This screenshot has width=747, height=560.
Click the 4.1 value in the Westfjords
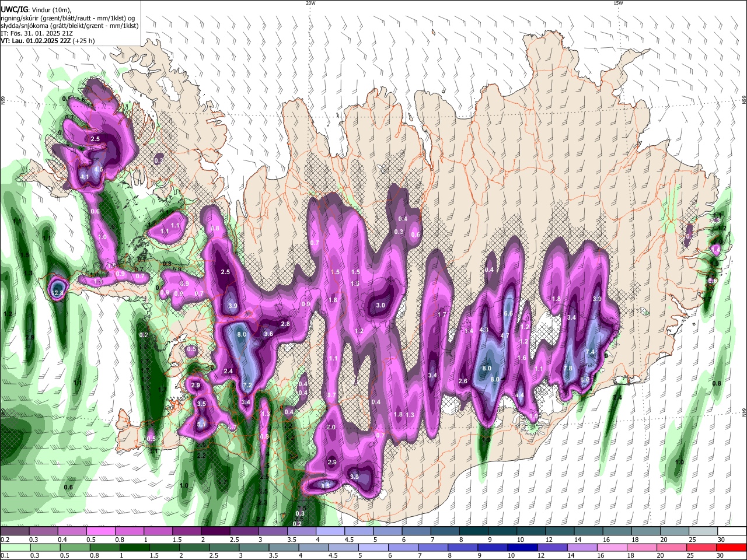(x=85, y=177)
